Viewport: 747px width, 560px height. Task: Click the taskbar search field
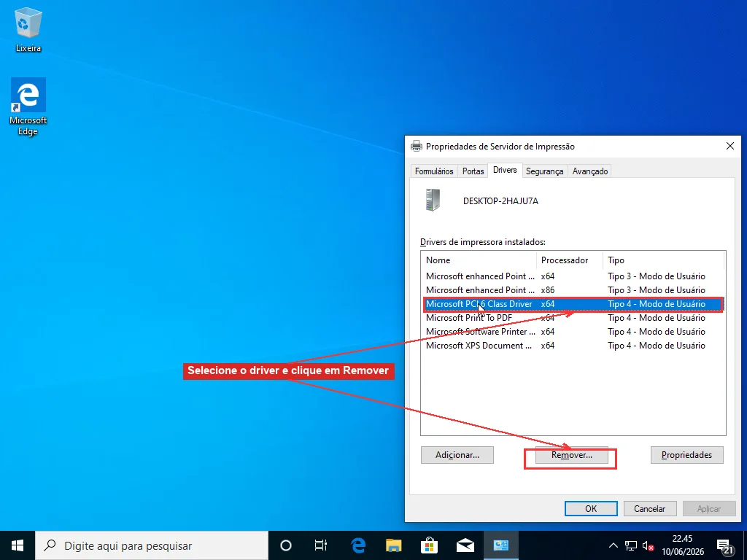point(152,545)
